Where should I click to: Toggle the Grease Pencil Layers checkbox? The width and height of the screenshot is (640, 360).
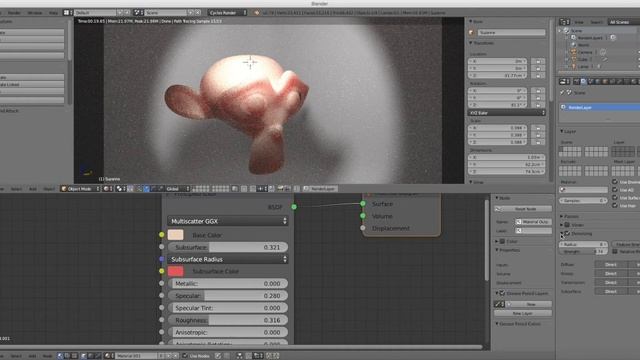click(502, 293)
